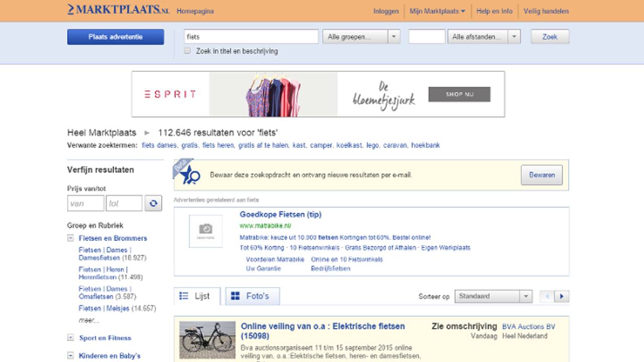
Task: Select the list view icon beside Lijst
Action: pos(185,296)
